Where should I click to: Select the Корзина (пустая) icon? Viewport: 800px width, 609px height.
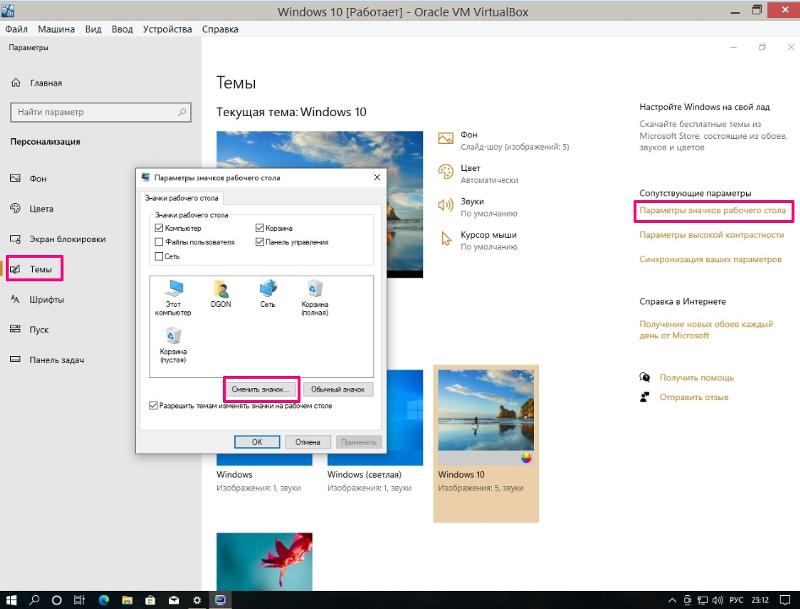point(172,342)
